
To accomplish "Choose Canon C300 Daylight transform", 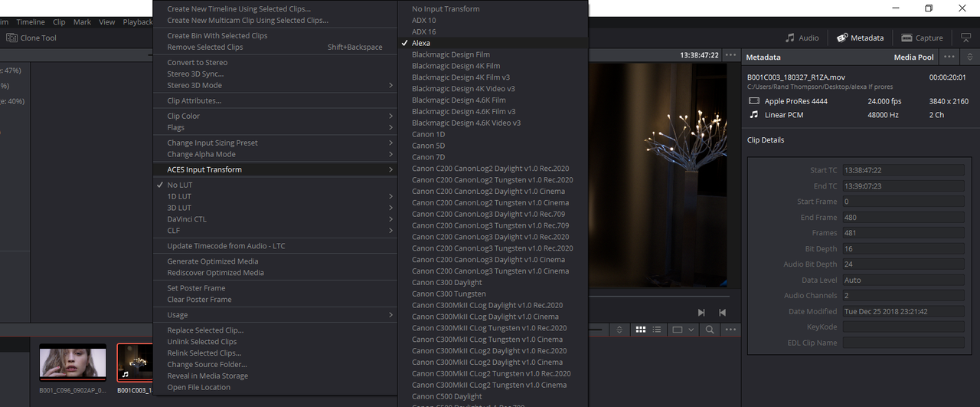I will (x=493, y=282).
